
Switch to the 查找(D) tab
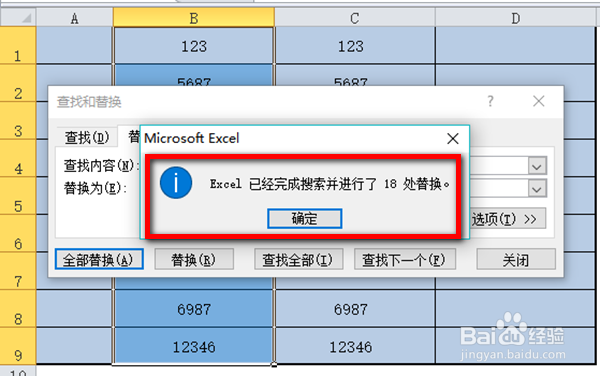87,137
